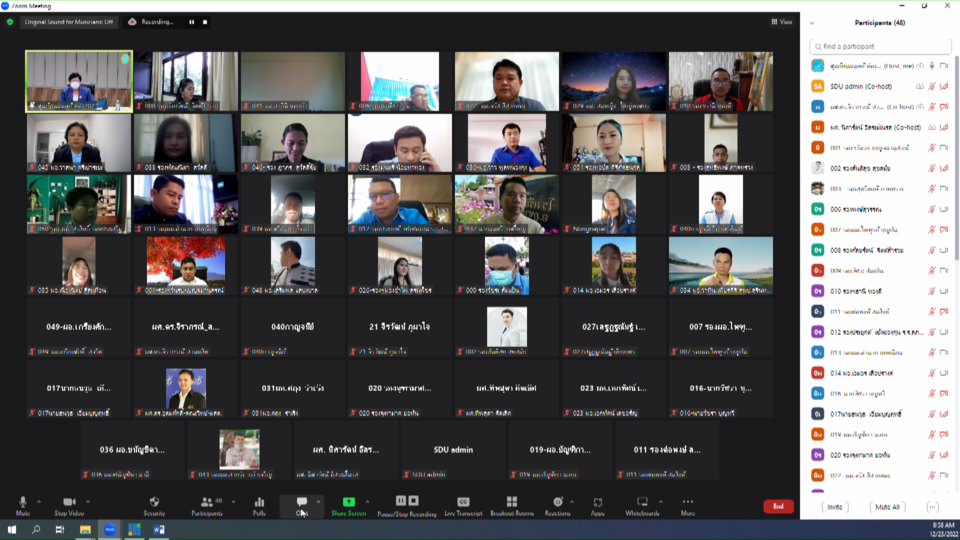Click the stop recording icon in bottom toolbar
960x540 pixels.
click(x=414, y=501)
